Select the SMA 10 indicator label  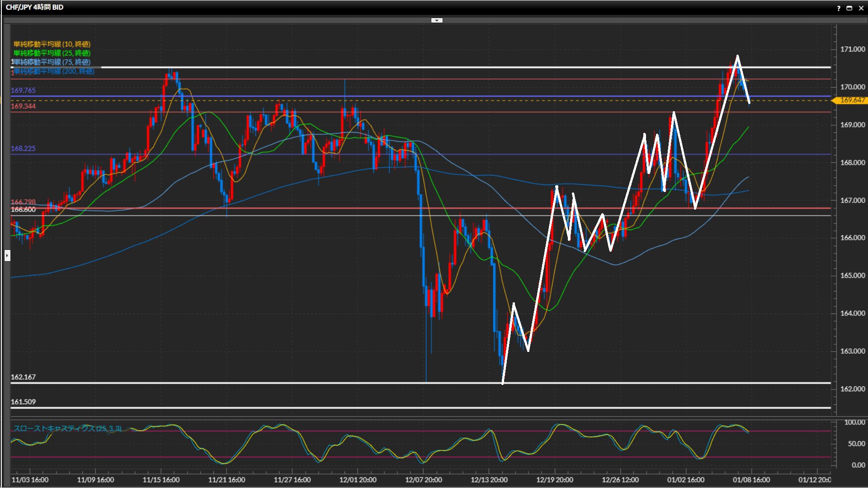point(52,44)
